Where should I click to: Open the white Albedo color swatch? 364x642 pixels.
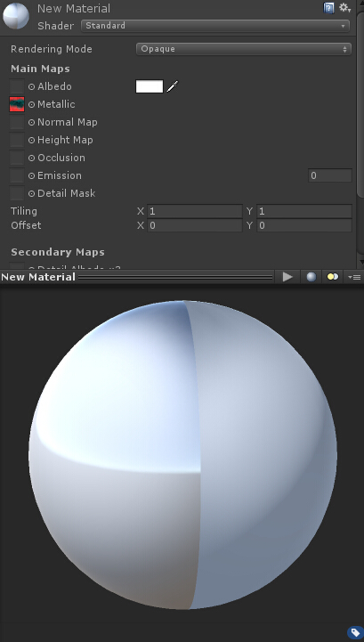(150, 86)
